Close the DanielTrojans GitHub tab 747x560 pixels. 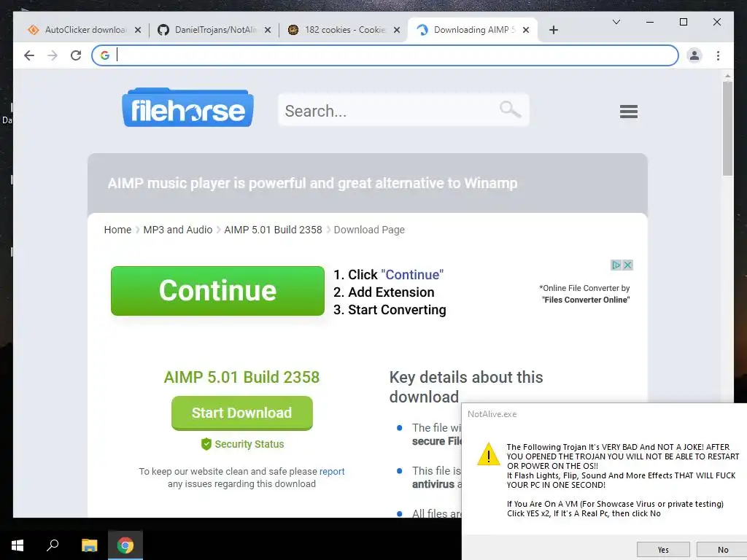coord(268,30)
